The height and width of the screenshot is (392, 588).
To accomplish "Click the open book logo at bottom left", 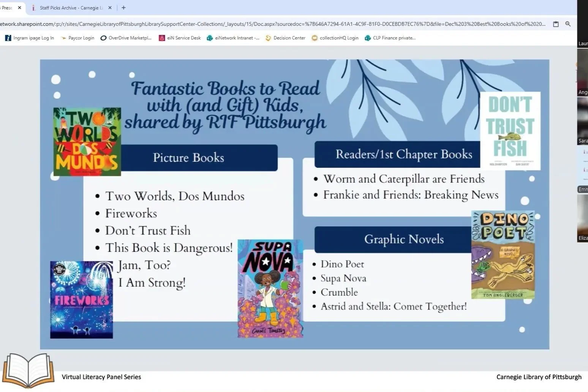I will click(29, 370).
